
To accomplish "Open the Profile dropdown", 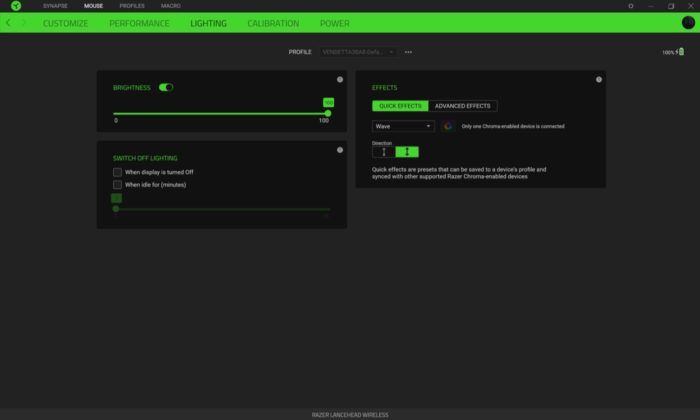I will pyautogui.click(x=358, y=52).
